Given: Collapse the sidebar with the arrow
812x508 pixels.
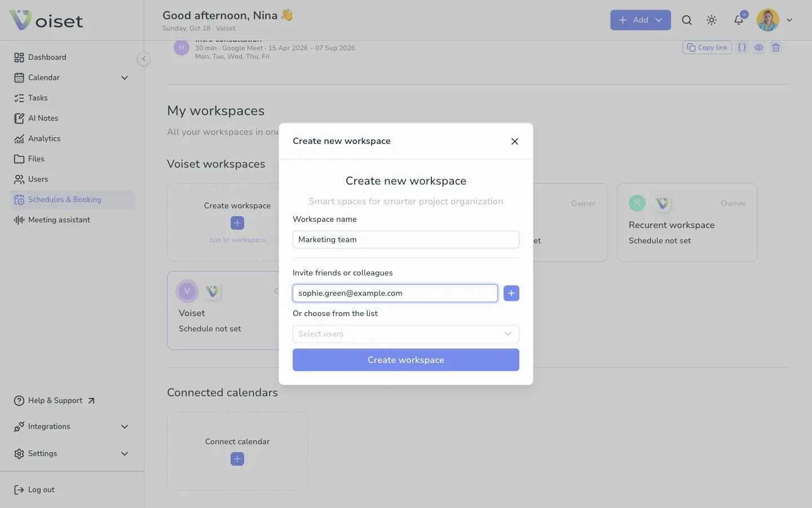Looking at the screenshot, I should tap(144, 58).
